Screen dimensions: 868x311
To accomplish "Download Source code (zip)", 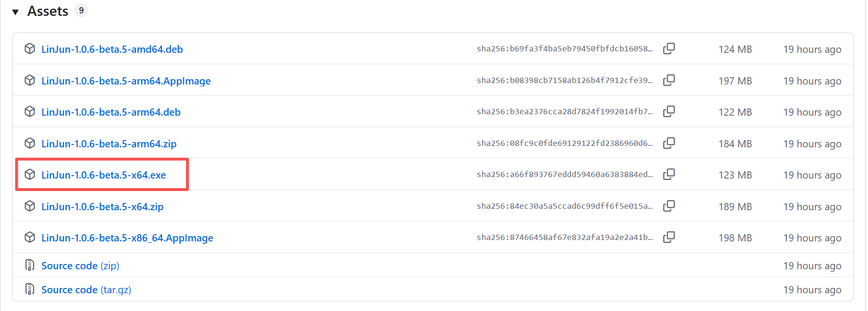I will pyautogui.click(x=80, y=266).
